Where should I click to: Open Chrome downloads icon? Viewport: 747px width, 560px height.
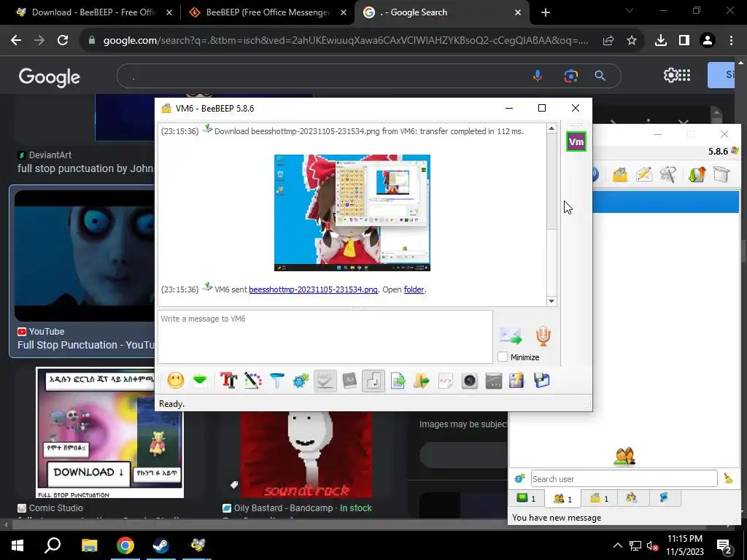pyautogui.click(x=660, y=41)
